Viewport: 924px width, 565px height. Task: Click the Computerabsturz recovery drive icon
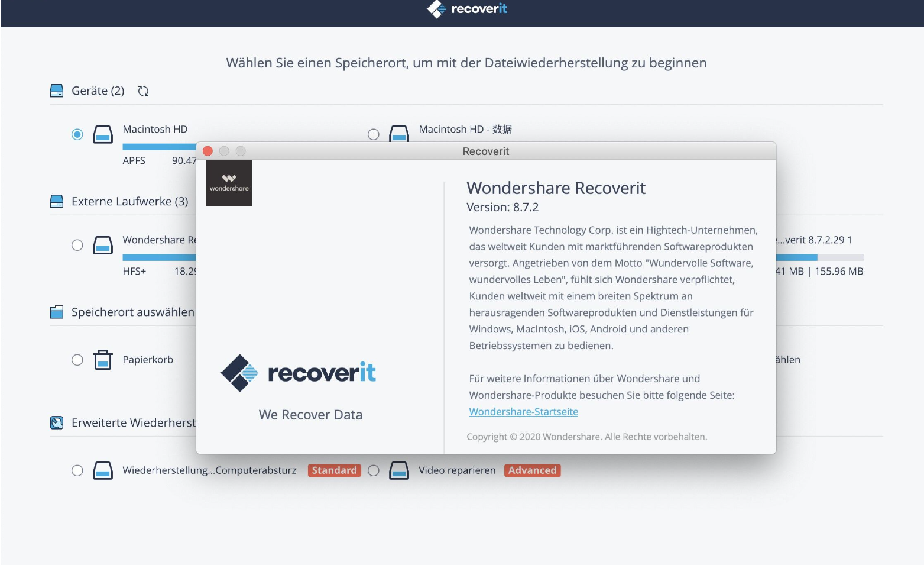pos(103,470)
